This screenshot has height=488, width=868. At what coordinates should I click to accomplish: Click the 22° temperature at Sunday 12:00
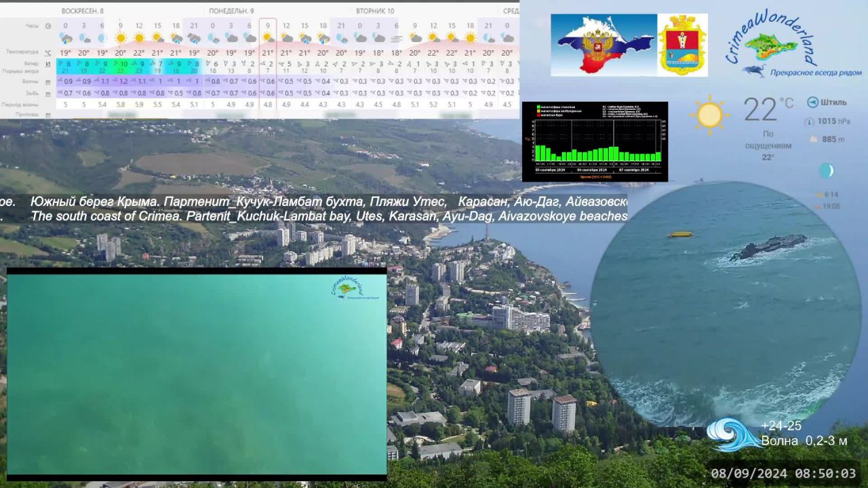click(x=139, y=53)
